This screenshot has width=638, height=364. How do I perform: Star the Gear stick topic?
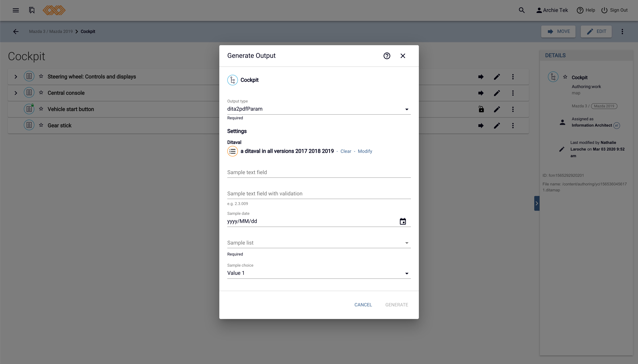(x=41, y=125)
